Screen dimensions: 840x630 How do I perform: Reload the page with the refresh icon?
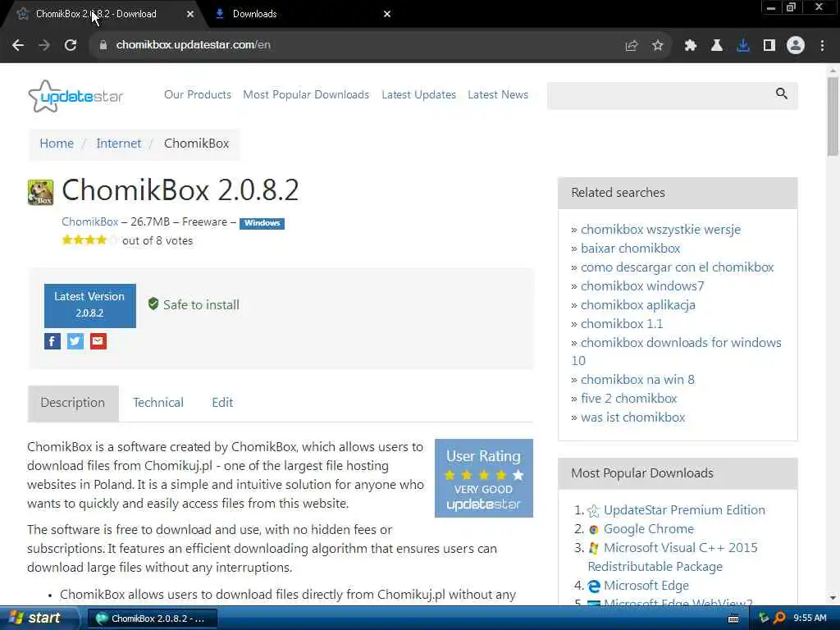[x=71, y=45]
